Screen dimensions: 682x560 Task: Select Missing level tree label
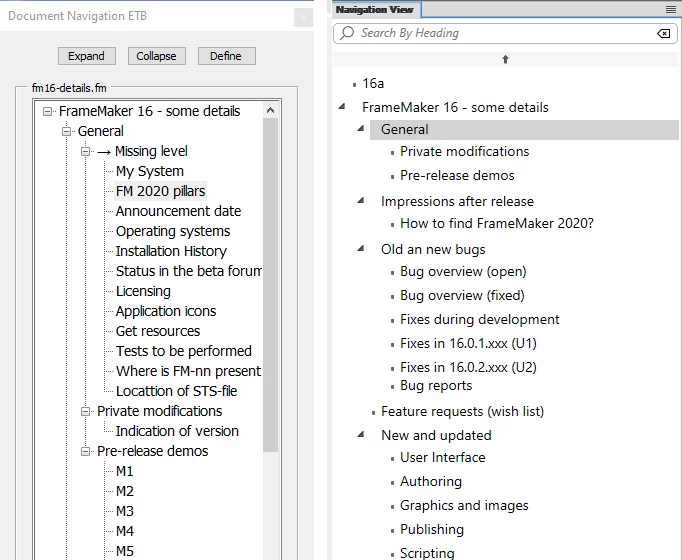tap(151, 151)
